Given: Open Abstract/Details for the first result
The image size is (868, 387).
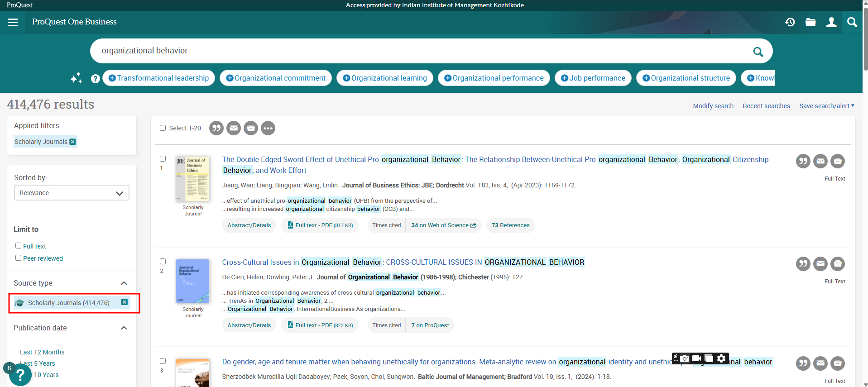Looking at the screenshot, I should tap(249, 225).
